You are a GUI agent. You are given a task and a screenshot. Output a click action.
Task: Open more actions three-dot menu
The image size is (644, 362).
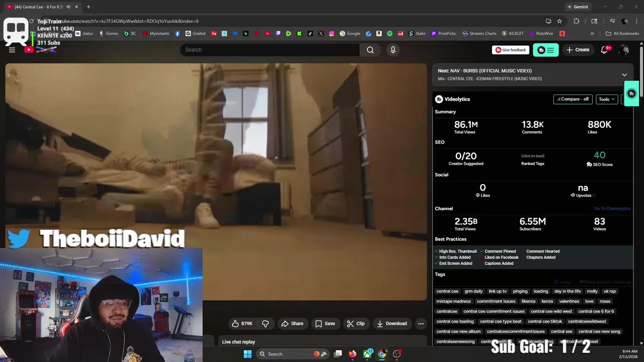pos(421,324)
